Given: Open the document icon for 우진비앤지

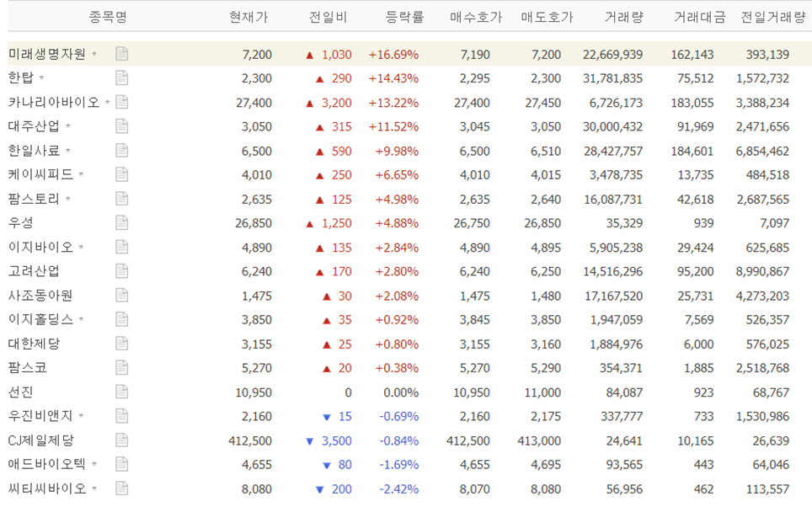Looking at the screenshot, I should (x=121, y=416).
